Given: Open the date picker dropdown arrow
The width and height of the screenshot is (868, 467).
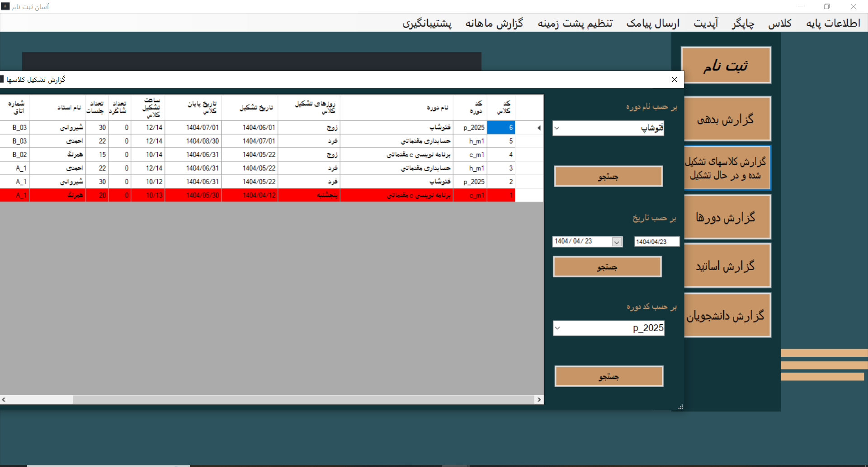Looking at the screenshot, I should (617, 242).
